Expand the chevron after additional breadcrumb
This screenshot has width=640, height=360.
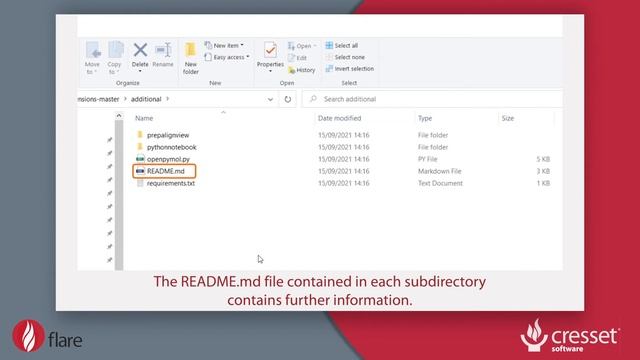point(167,99)
